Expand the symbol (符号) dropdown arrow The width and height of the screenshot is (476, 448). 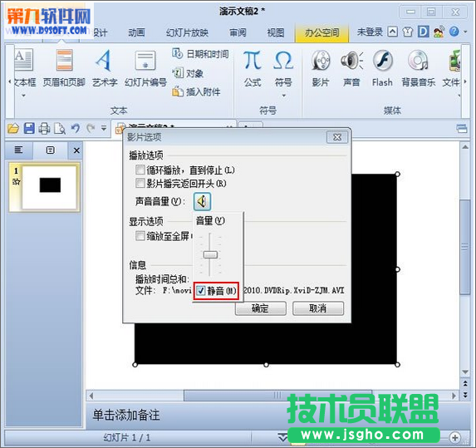pos(284,96)
